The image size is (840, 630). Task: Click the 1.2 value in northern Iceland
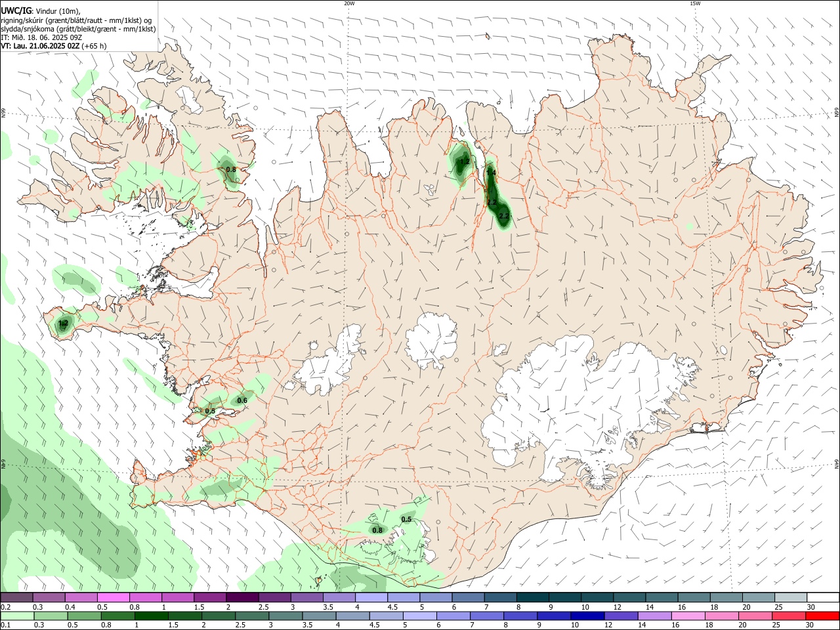pyautogui.click(x=465, y=161)
